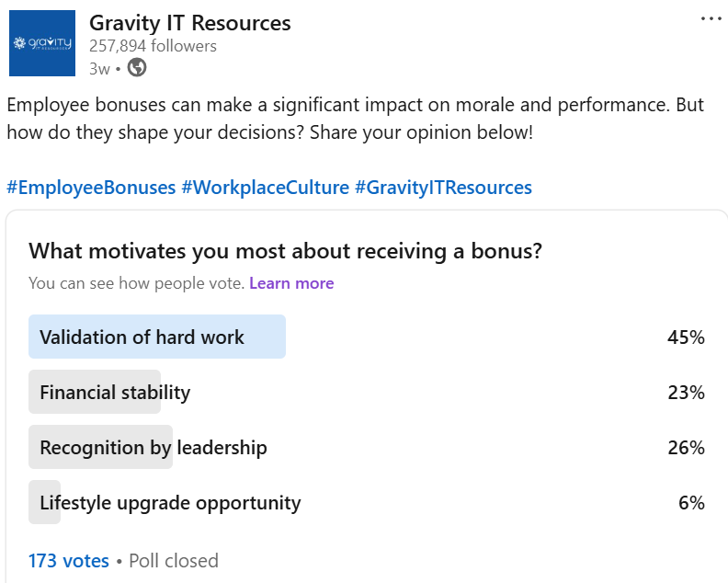Image resolution: width=728 pixels, height=583 pixels.
Task: Open the #WorkplaceCulture hashtag
Action: (265, 188)
